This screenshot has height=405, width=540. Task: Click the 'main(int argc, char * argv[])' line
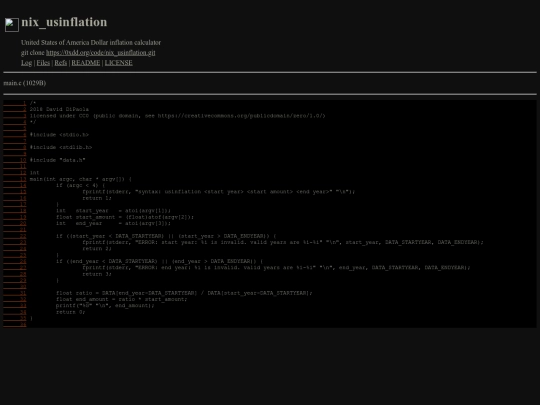click(81, 179)
